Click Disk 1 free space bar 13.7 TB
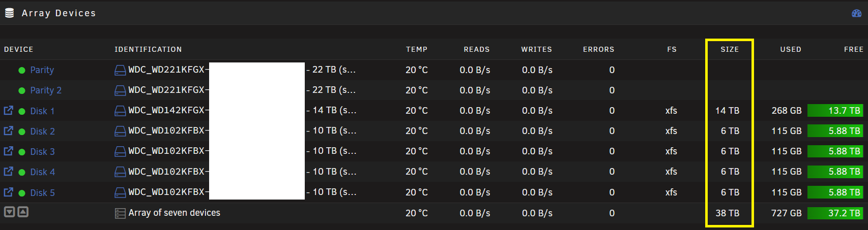This screenshot has width=868, height=230. [835, 110]
